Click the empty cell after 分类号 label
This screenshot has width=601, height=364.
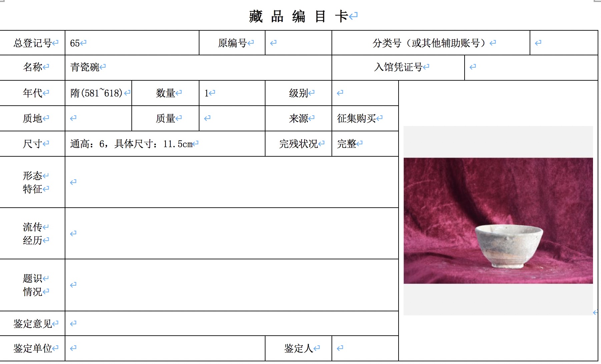[564, 43]
